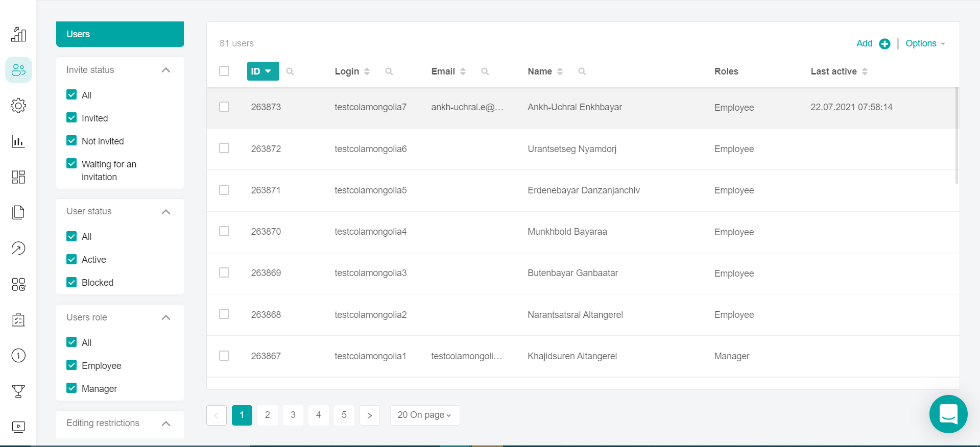Open the Options dropdown menu
The height and width of the screenshot is (447, 980).
pyautogui.click(x=925, y=44)
